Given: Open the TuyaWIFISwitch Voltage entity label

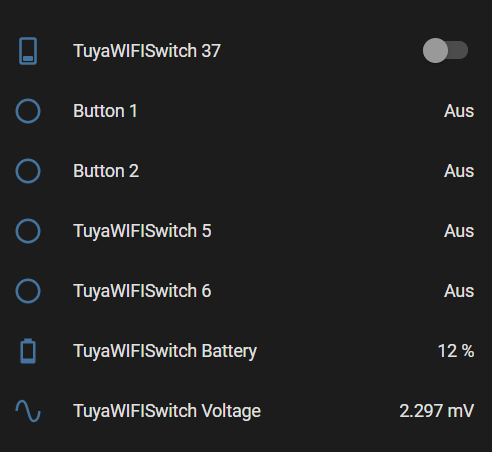Looking at the screenshot, I should (x=167, y=411).
